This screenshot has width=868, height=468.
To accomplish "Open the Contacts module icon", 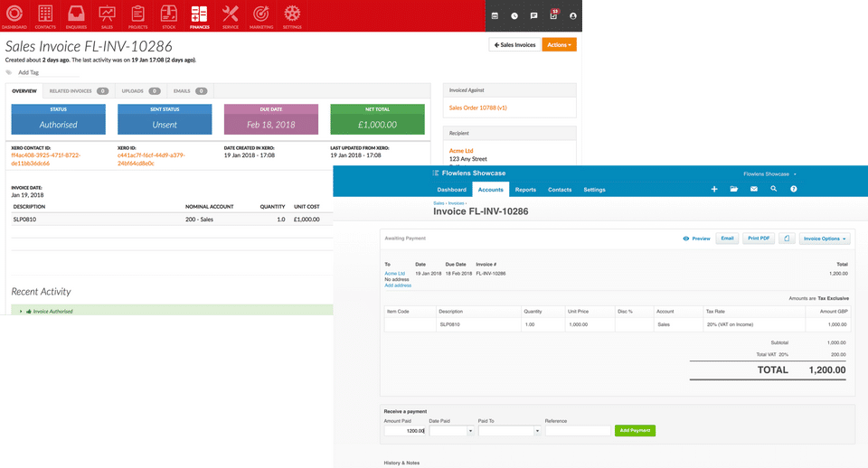I will [45, 16].
